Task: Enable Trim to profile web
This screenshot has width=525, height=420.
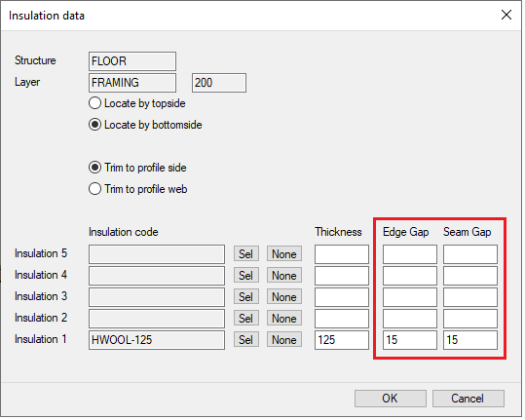Action: (x=138, y=189)
